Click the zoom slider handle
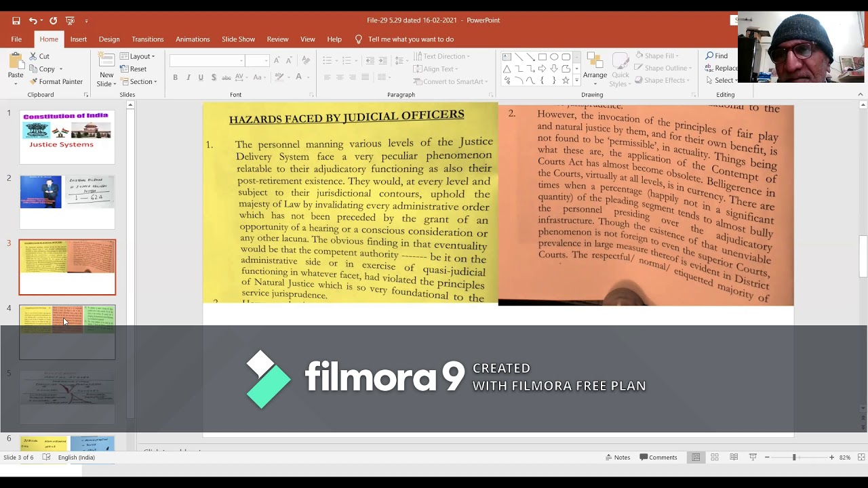868x488 pixels. click(794, 457)
